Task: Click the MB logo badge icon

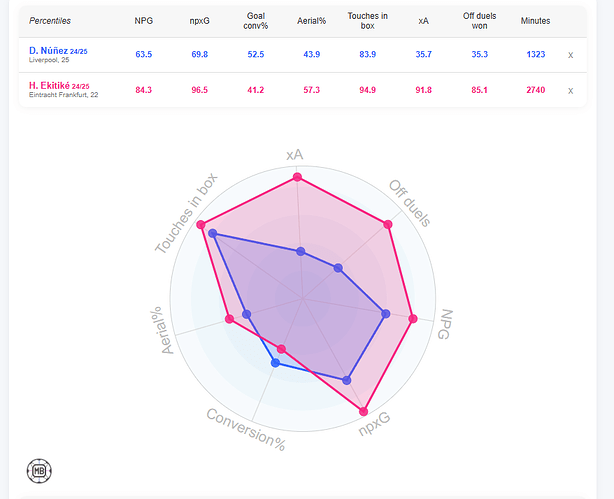Action: [41, 470]
